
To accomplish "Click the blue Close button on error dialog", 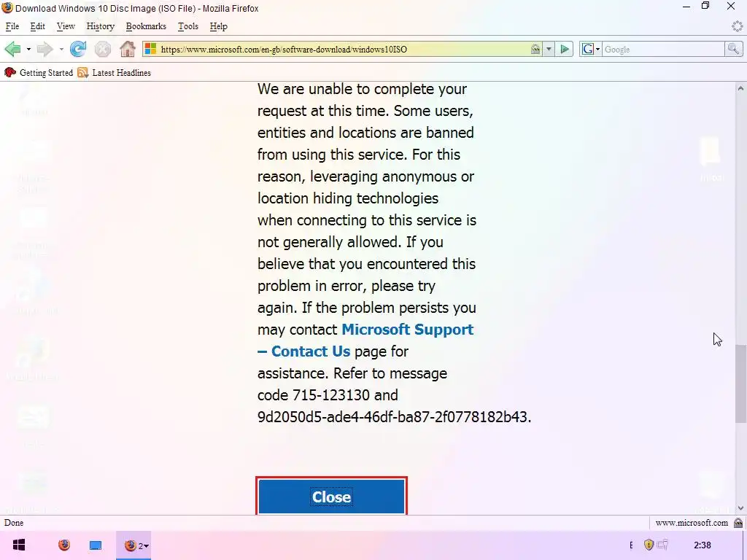I will [x=332, y=496].
